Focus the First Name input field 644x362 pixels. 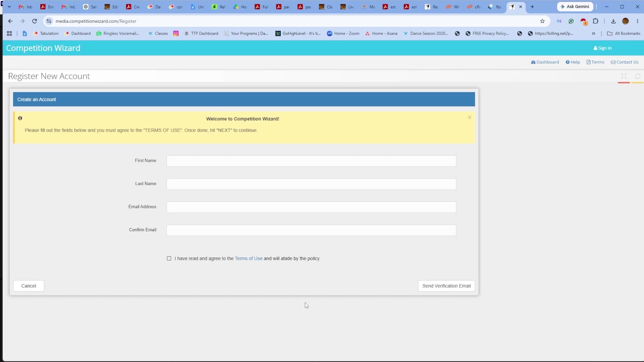coord(311,161)
